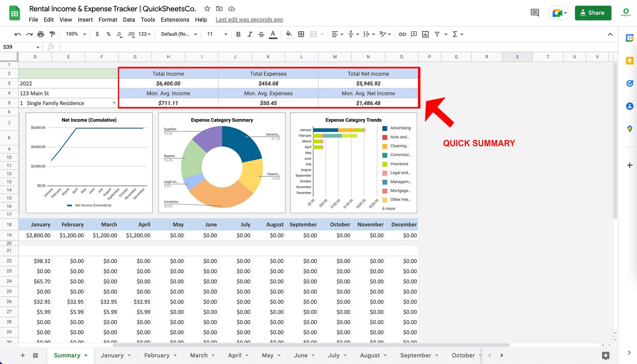Click the Redo icon
Viewport: 637px width, 364px height.
click(29, 34)
